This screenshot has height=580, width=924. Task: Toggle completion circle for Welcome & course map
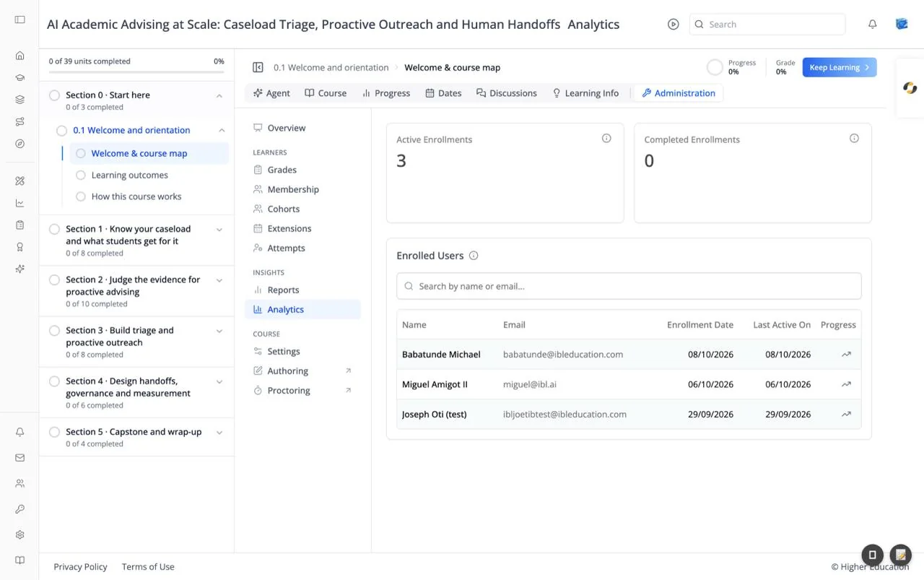81,153
